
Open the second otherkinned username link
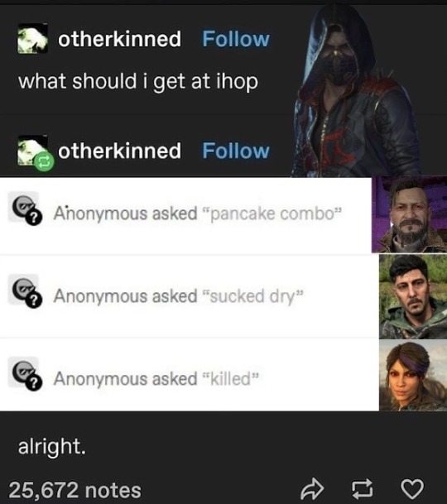119,151
